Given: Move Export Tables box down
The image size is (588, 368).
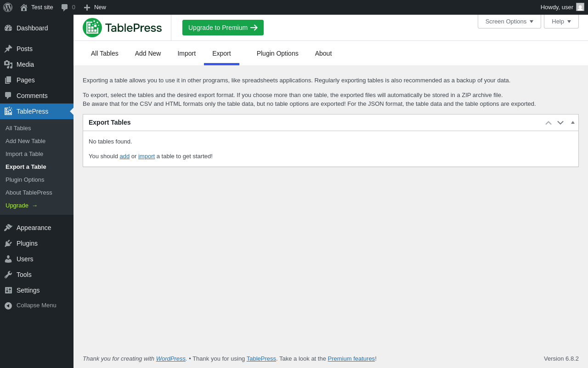Looking at the screenshot, I should coord(560,123).
